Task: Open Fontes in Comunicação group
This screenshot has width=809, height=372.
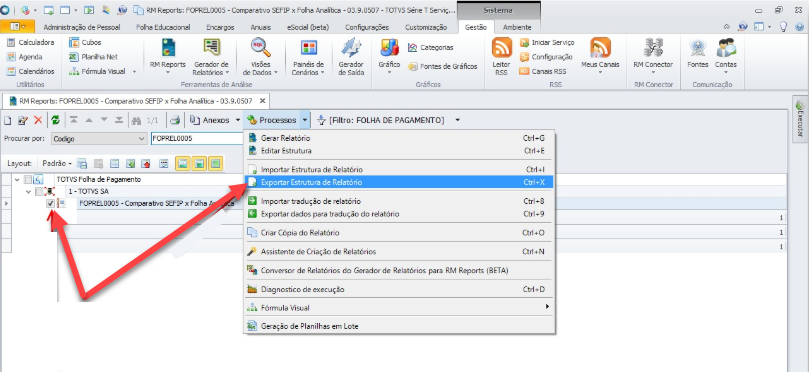Action: [698, 54]
